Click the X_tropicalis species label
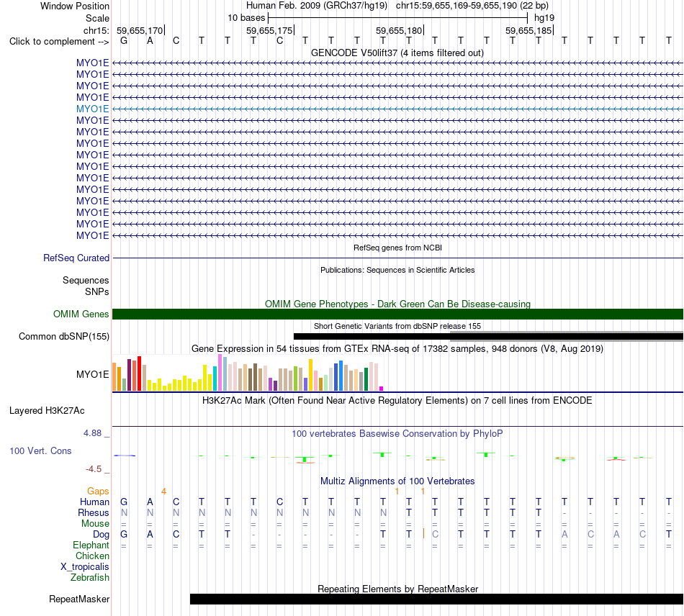 (x=85, y=567)
